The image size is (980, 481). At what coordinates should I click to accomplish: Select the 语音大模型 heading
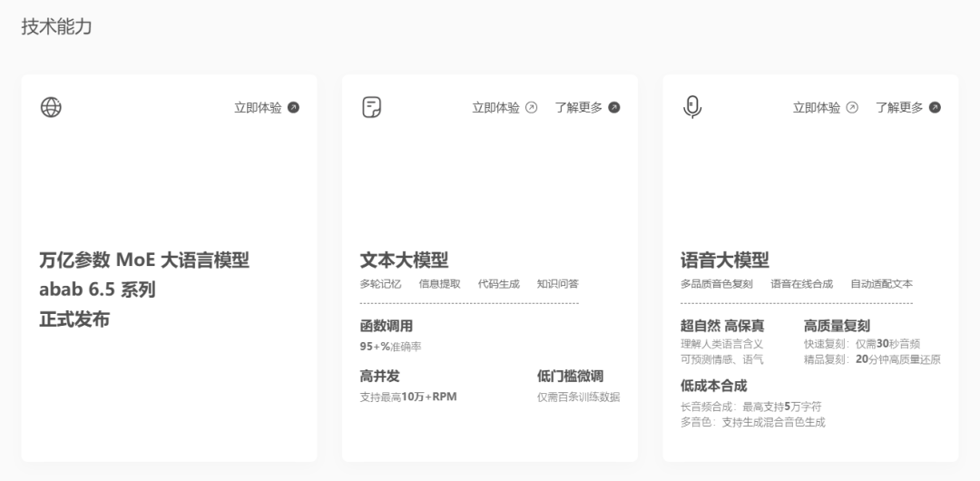(x=725, y=260)
